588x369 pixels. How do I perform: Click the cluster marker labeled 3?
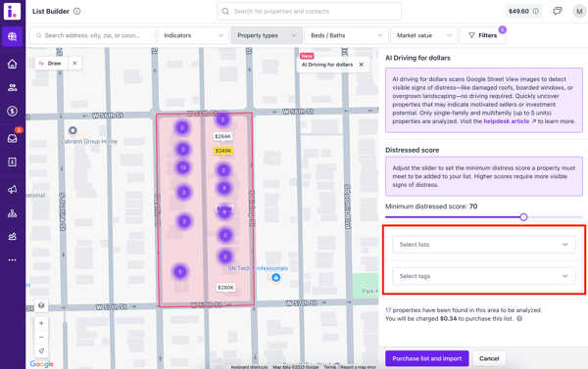223,188
